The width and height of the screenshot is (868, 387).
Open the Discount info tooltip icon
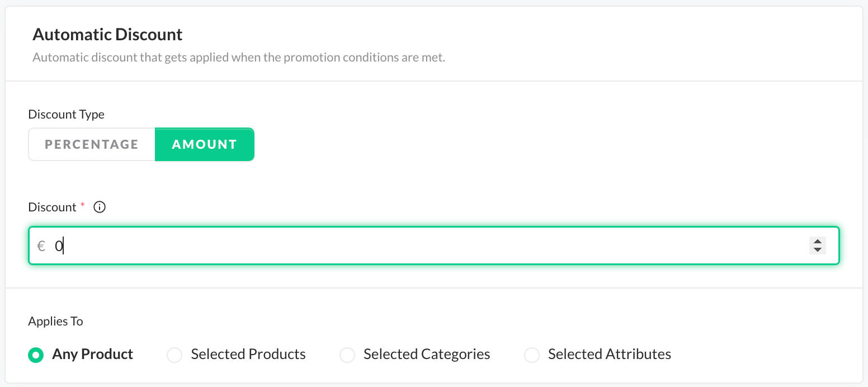[100, 207]
